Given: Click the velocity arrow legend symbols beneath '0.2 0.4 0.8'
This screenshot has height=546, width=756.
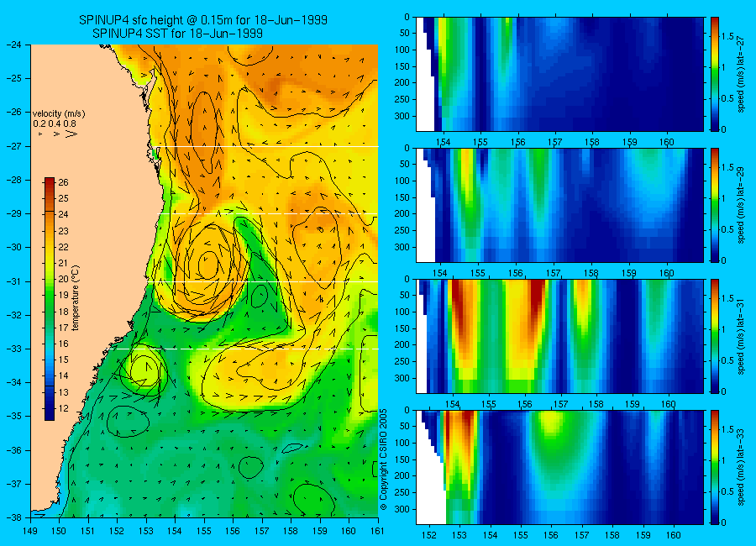Looking at the screenshot, I should tap(57, 134).
